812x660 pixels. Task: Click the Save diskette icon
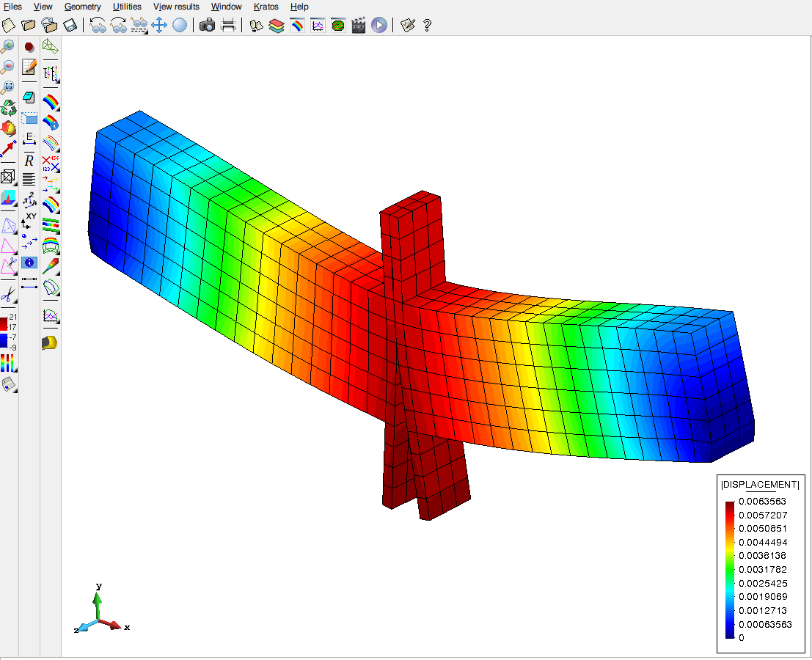point(70,25)
